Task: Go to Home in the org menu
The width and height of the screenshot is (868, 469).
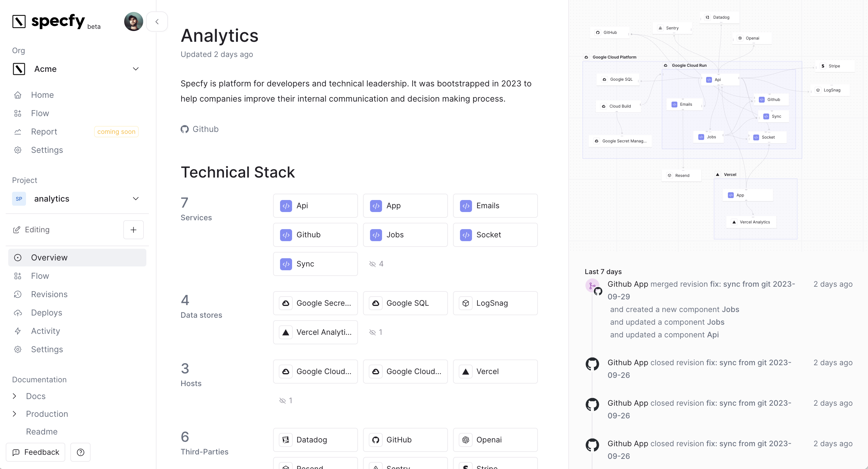Action: click(42, 95)
